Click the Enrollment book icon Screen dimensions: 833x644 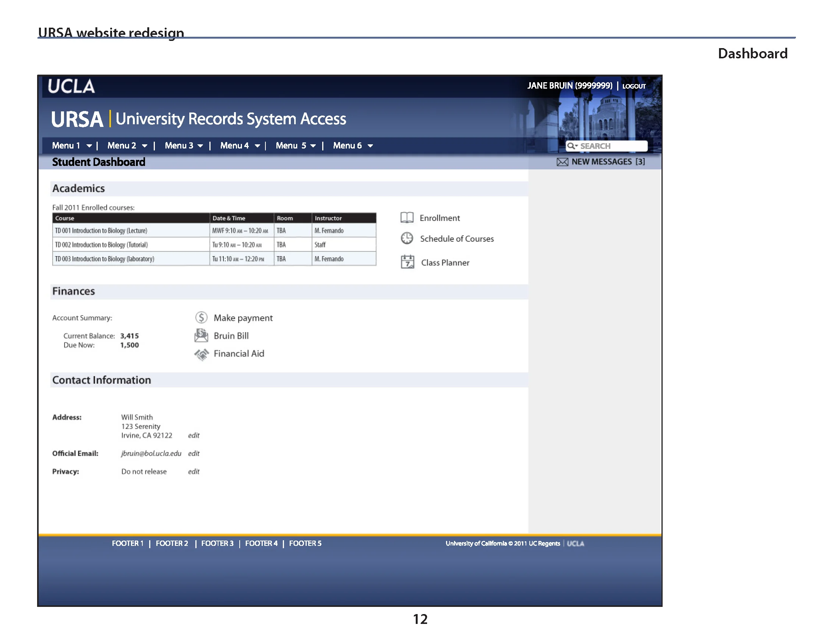407,217
